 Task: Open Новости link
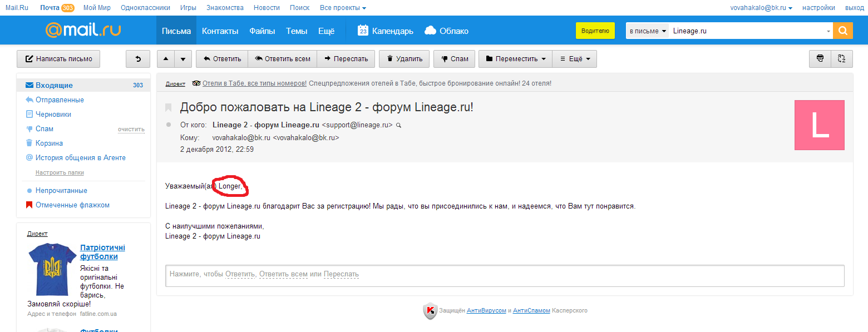(x=267, y=8)
